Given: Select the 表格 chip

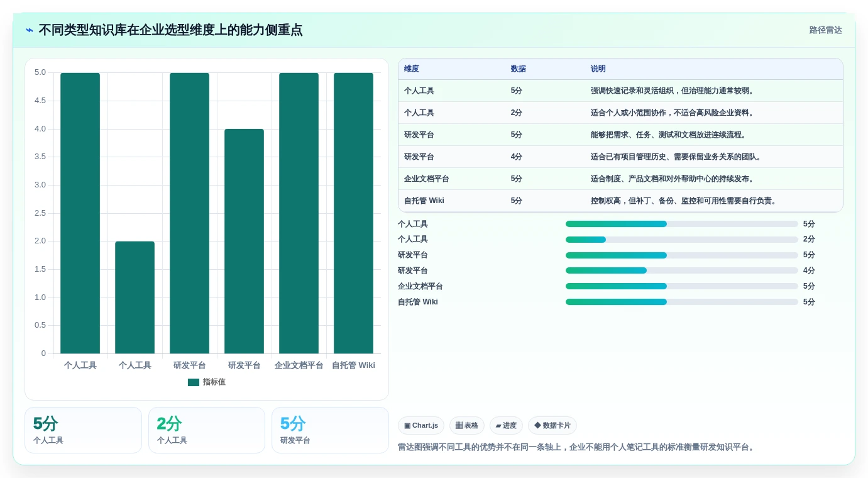Looking at the screenshot, I should (467, 426).
